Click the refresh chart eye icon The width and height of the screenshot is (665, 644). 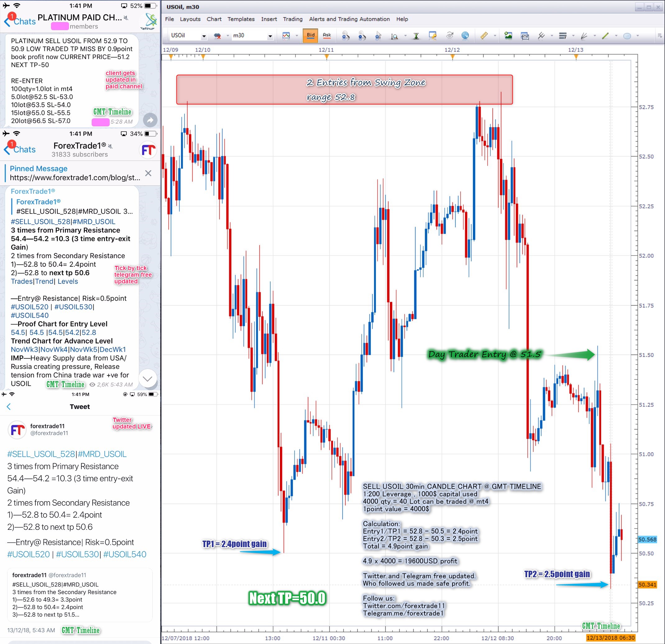(450, 35)
